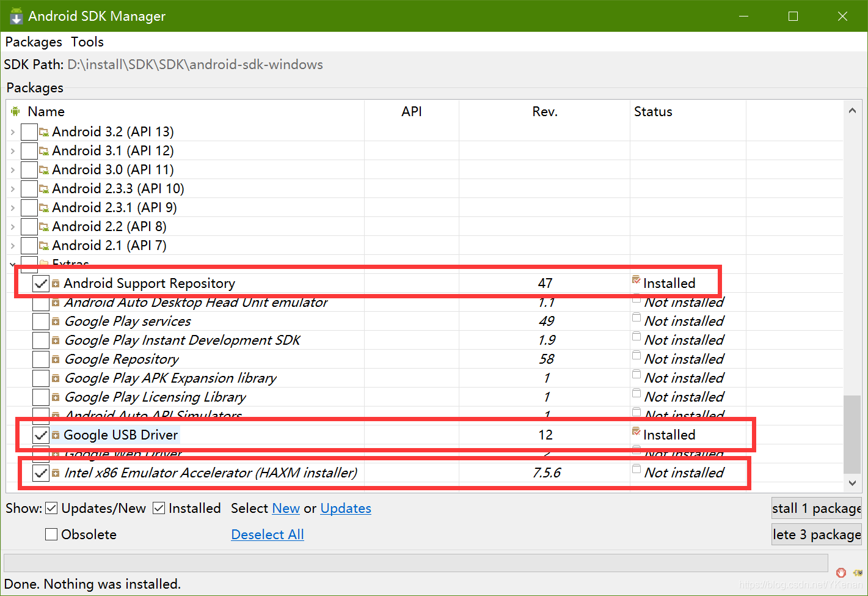Open the Packages menu
Image resolution: width=868 pixels, height=596 pixels.
(x=34, y=42)
